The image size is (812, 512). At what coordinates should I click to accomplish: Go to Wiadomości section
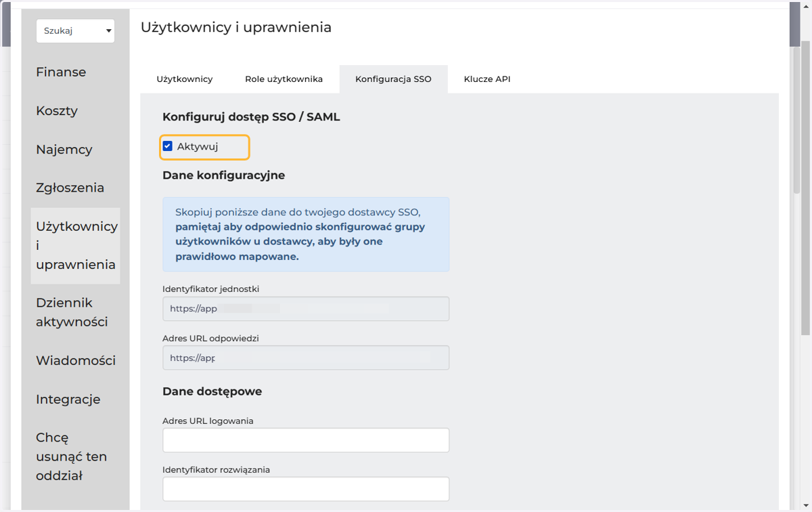76,360
